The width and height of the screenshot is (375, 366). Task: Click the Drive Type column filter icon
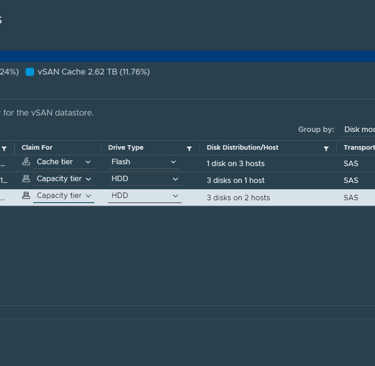point(189,148)
